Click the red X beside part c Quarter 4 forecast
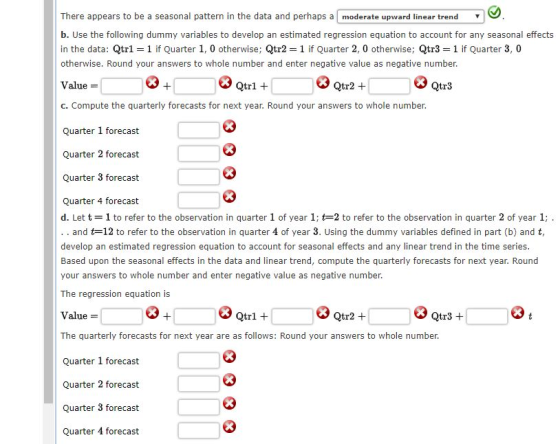 pyautogui.click(x=229, y=196)
